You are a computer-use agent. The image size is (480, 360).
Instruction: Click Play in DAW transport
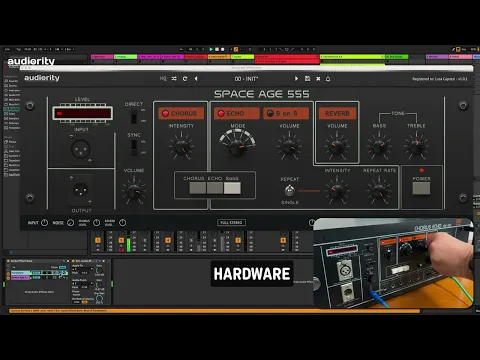pos(211,49)
